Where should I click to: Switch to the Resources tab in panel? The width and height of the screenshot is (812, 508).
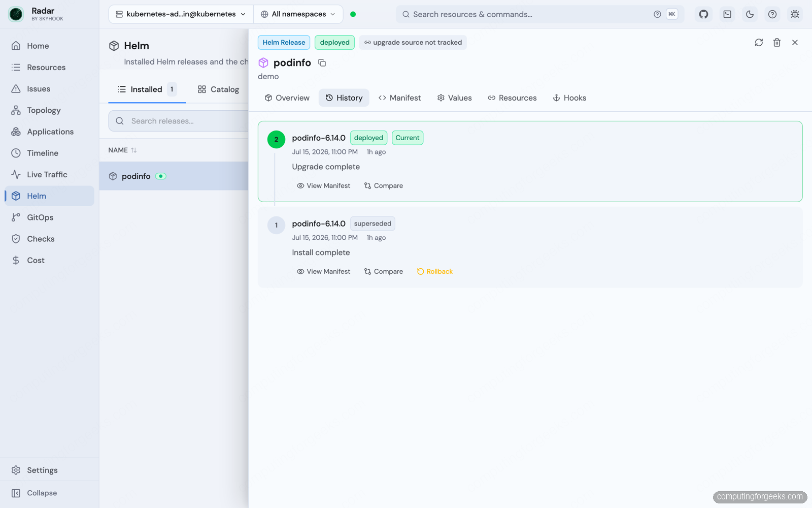[512, 98]
